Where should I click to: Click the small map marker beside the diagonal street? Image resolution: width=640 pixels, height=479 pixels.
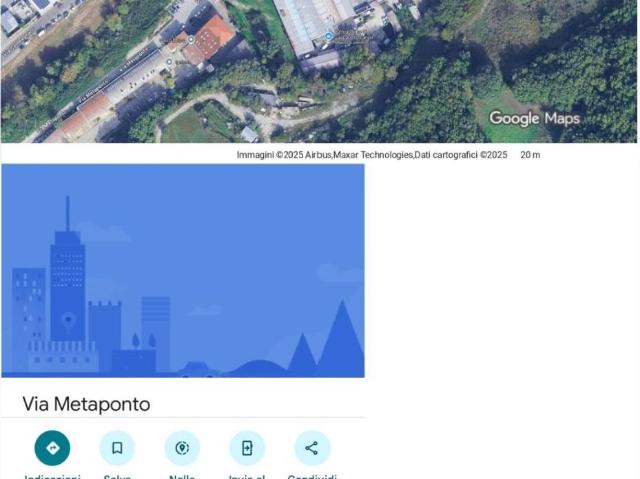click(169, 62)
